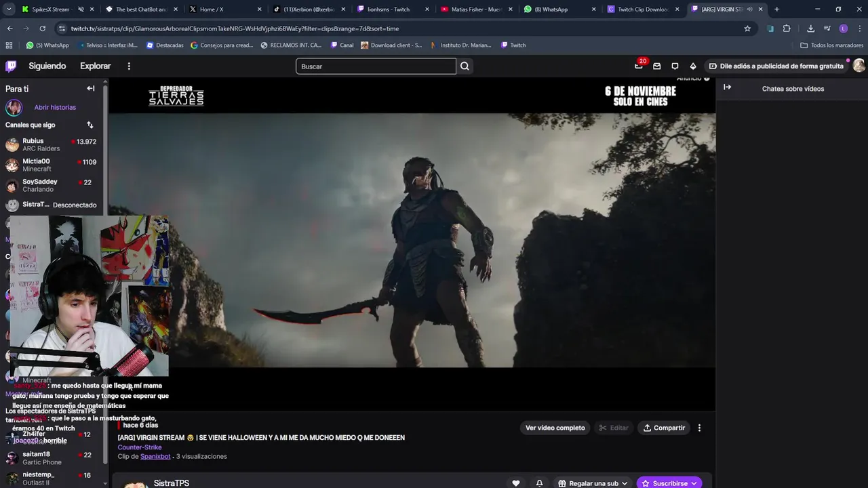Open the Chrome profile avatar
The height and width of the screenshot is (488, 868).
tap(844, 28)
